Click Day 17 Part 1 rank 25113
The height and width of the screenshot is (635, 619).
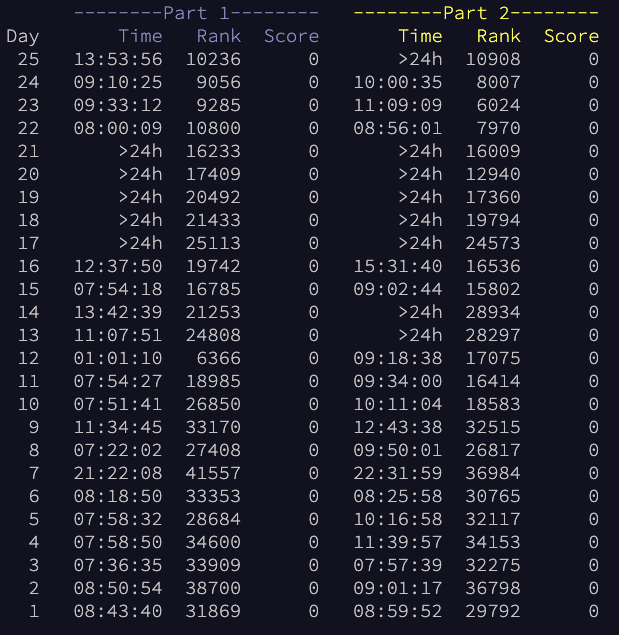(x=213, y=243)
